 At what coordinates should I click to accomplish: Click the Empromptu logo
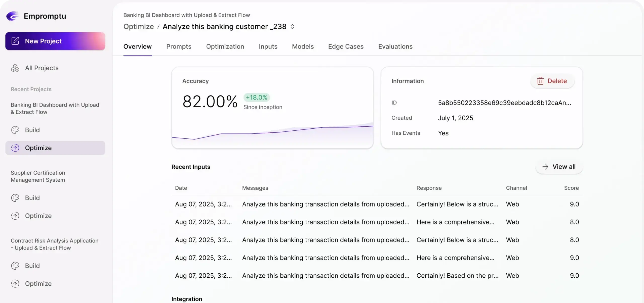coord(13,16)
